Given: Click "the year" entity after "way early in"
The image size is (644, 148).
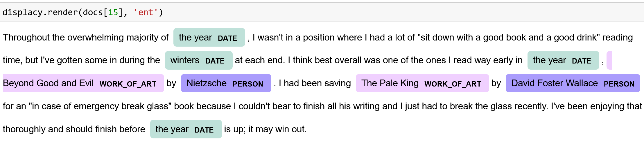Looking at the screenshot, I should coord(549,60).
